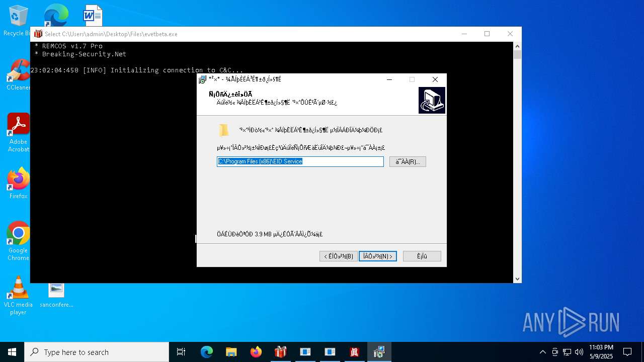Screen dimensions: 644x362
Task: Open the Firefox desktop shortcut
Action: click(x=18, y=184)
